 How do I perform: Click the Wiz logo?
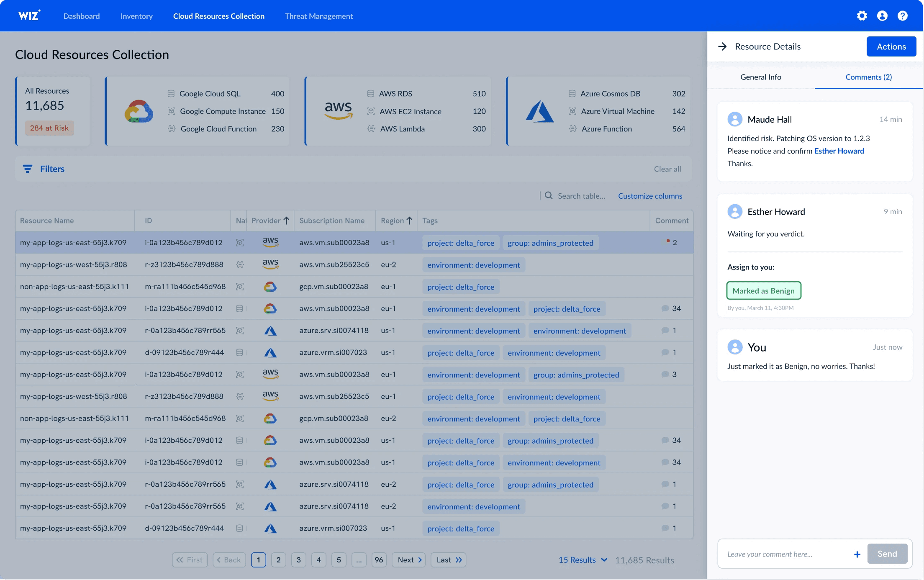pyautogui.click(x=29, y=16)
